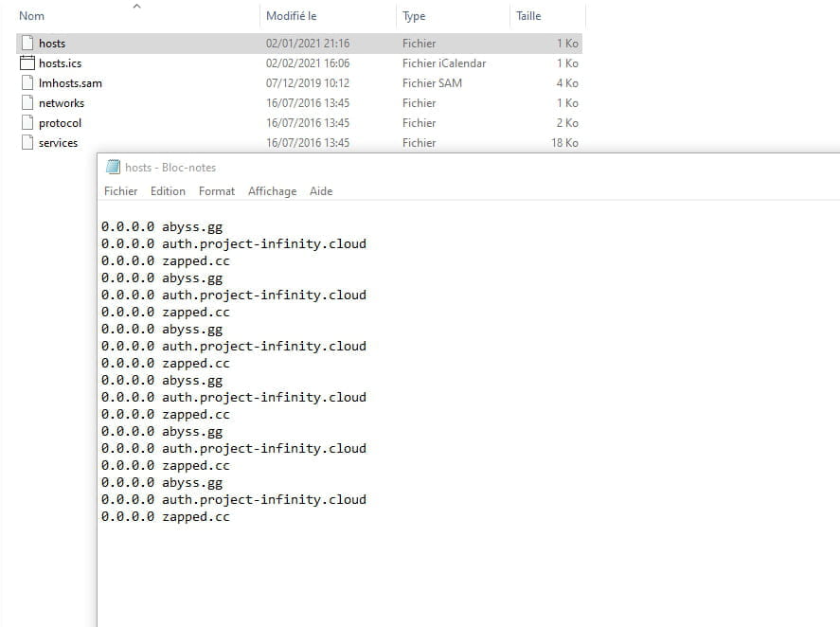Place cursor in first auth.project-infinity.cloud line
Viewport: 840px width, 627px height.
point(234,243)
